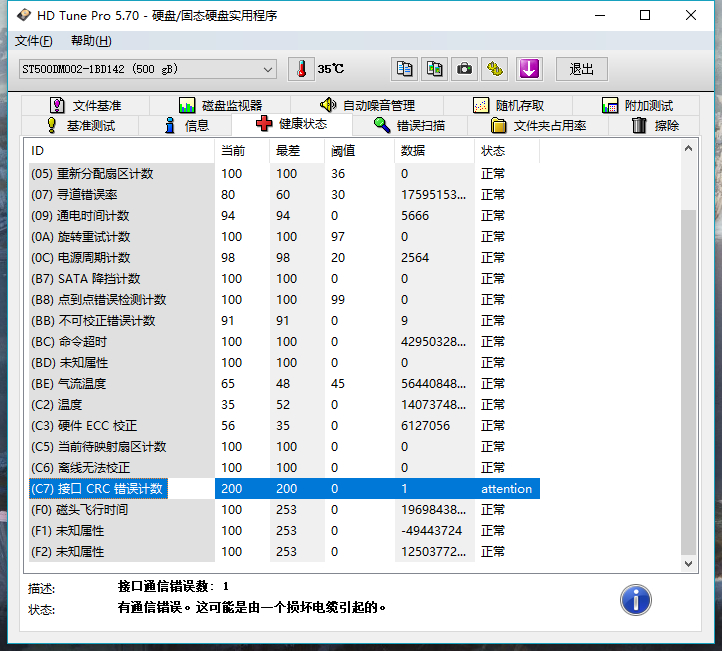Copy info to clipboard icon
Screen dimensions: 722x651
pos(404,70)
